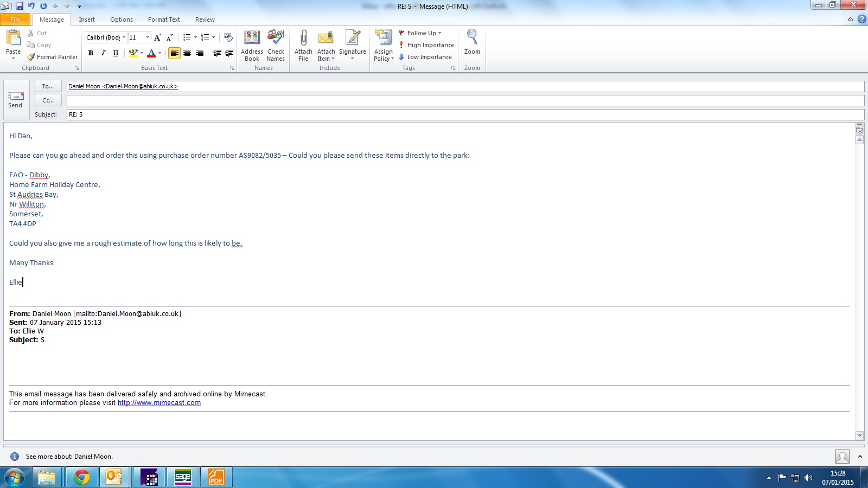The height and width of the screenshot is (488, 868).
Task: Switch to the Options tab
Action: pos(122,20)
